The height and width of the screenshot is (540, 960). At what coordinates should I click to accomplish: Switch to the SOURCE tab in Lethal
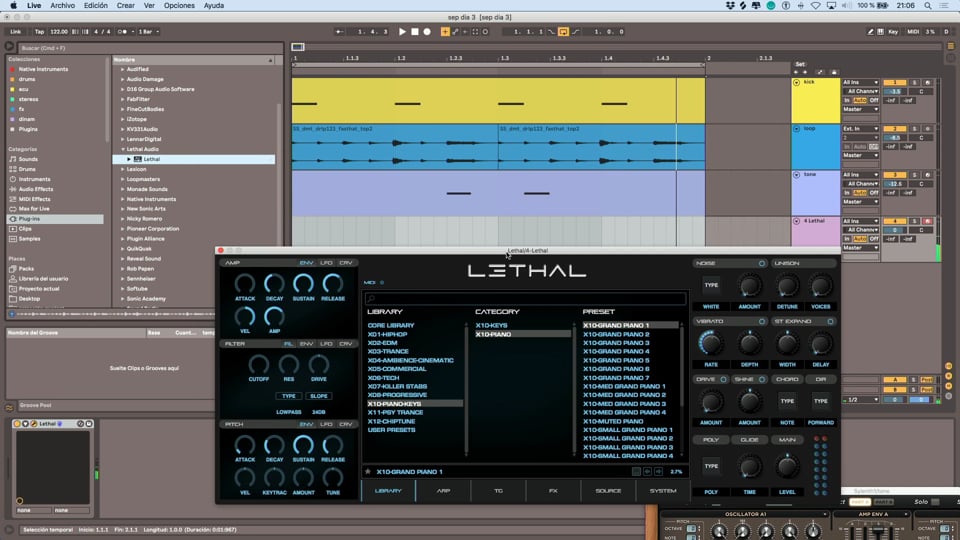pyautogui.click(x=608, y=491)
